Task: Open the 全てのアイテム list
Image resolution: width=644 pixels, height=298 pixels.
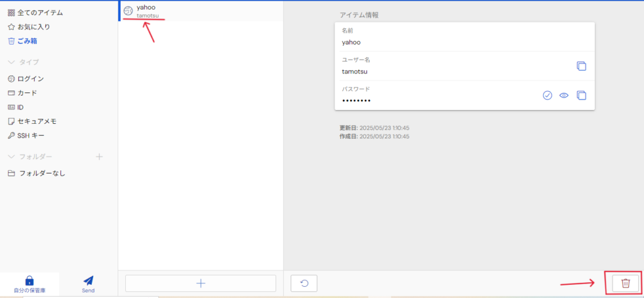Action: 35,13
